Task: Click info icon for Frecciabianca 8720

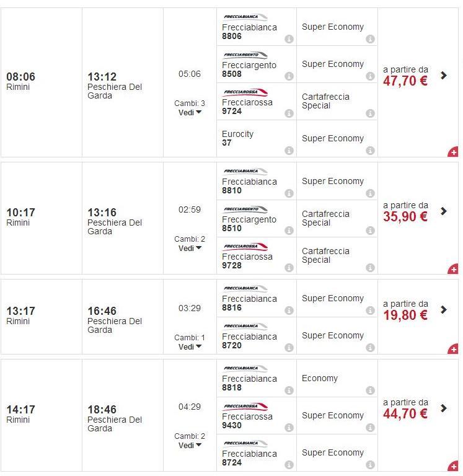Action: [x=289, y=348]
